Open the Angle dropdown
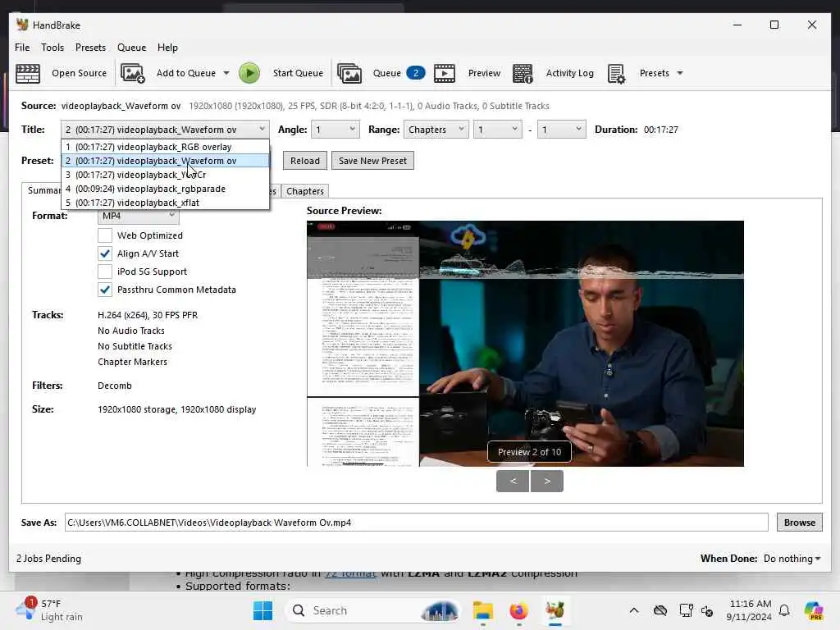The height and width of the screenshot is (630, 840). (336, 129)
